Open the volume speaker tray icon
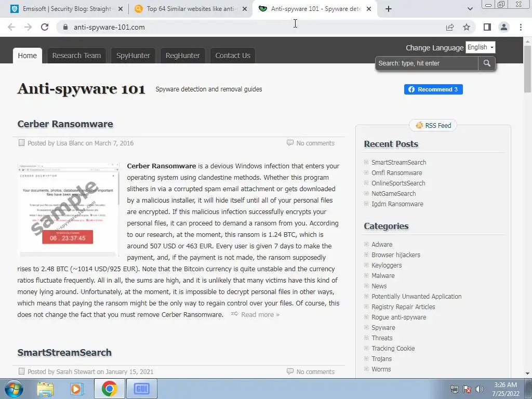Image resolution: width=532 pixels, height=399 pixels. click(x=480, y=389)
